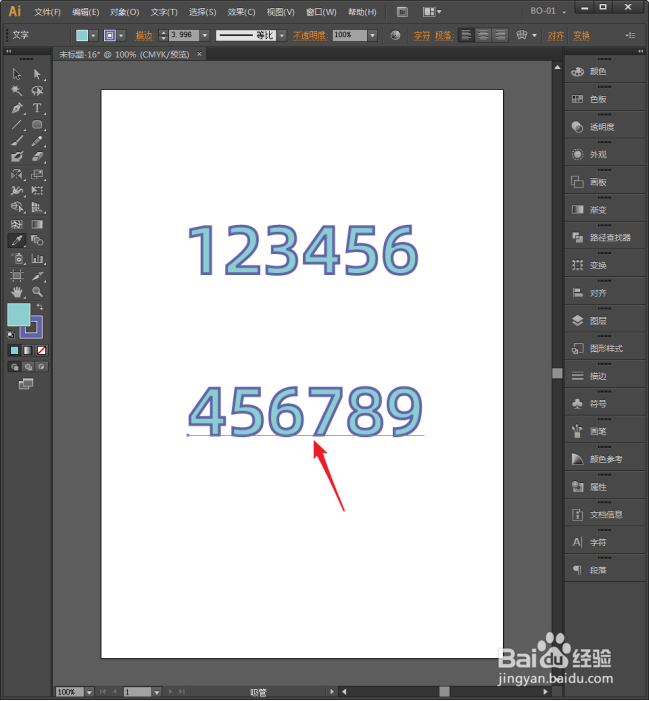Open fill color dropdown in control bar

(93, 35)
